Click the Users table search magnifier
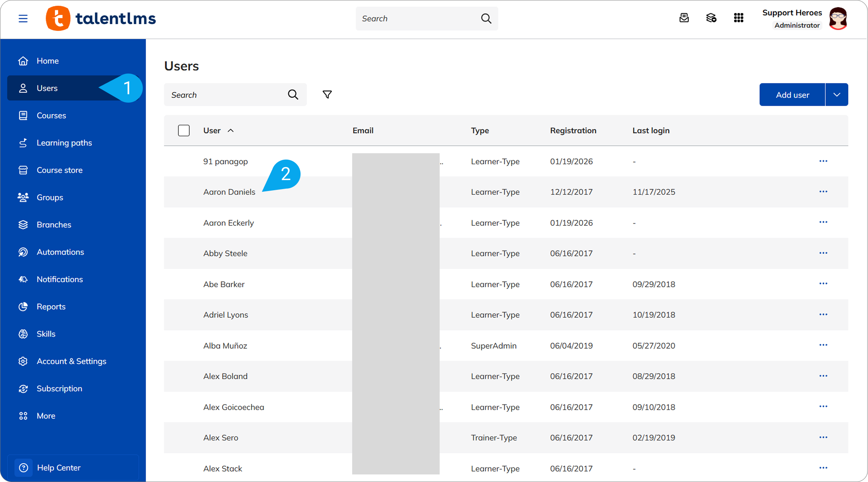The width and height of the screenshot is (868, 482). tap(293, 95)
